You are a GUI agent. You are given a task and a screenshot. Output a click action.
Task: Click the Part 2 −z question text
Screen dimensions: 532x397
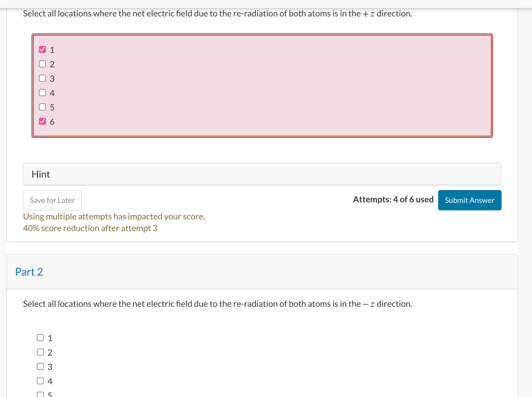(217, 304)
